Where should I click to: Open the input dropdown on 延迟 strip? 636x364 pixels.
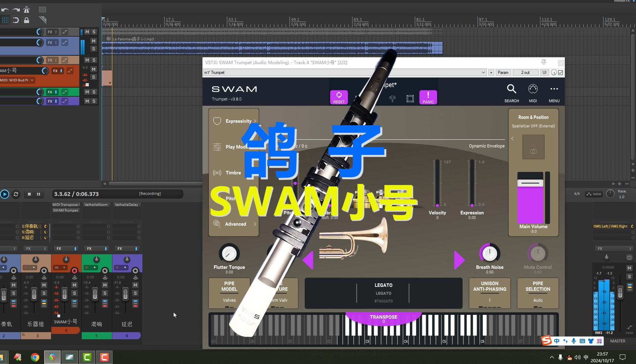[x=120, y=268]
